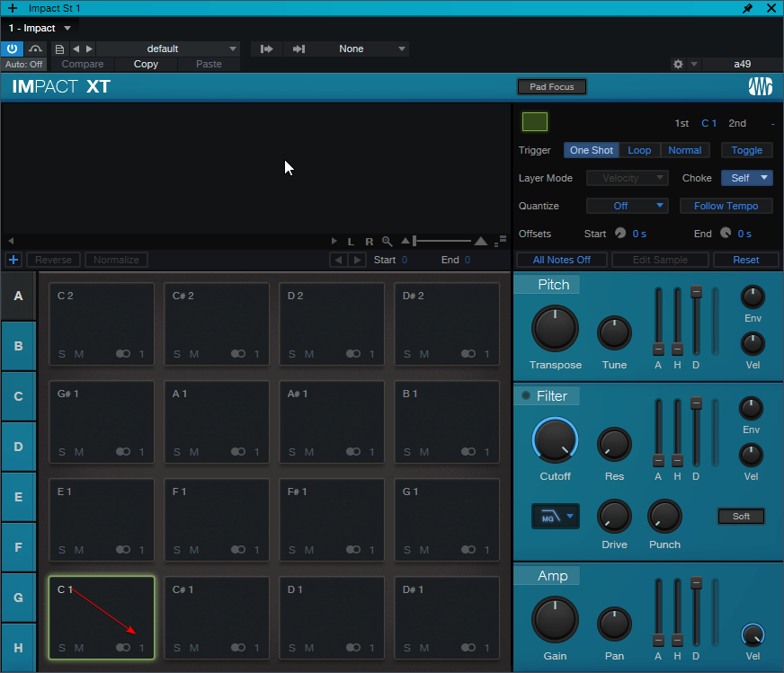Screen dimensions: 784x673
Task: Toggle the Filter enable LED
Action: 526,395
